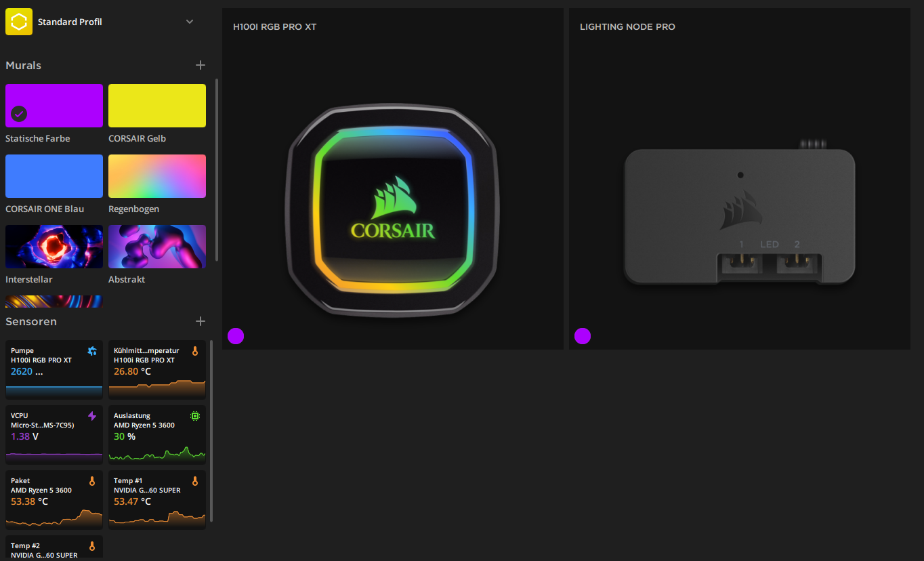Click the Standard Profil name label
924x561 pixels.
tap(70, 22)
